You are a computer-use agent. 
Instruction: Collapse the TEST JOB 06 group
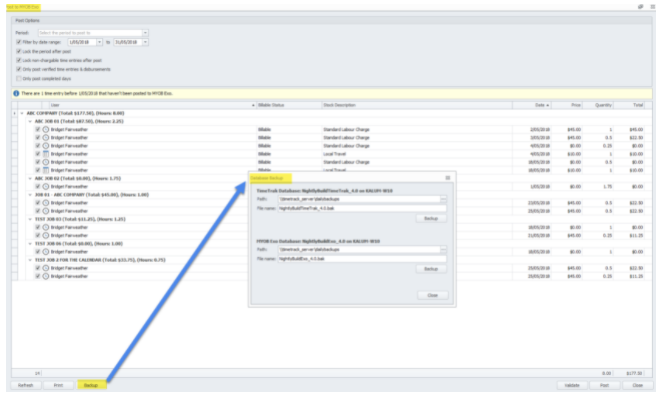(x=30, y=244)
